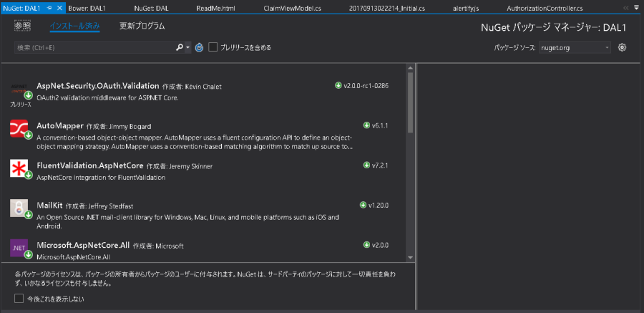Expand the search options dropdown arrow
This screenshot has height=313, width=644.
coord(188,48)
